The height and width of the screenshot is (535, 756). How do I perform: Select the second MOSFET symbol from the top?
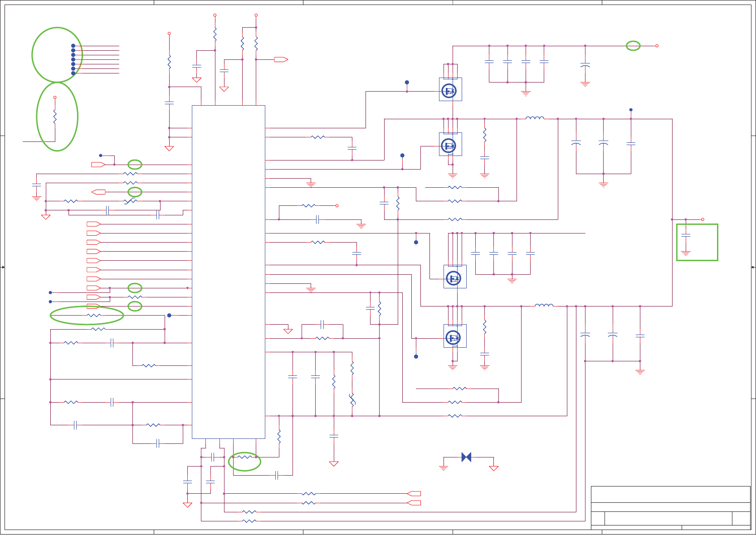450,144
